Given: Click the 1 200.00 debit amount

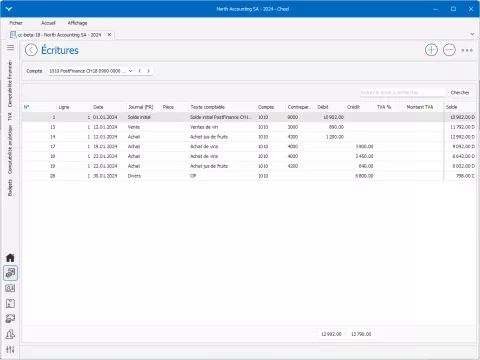Looking at the screenshot, I should [335, 137].
